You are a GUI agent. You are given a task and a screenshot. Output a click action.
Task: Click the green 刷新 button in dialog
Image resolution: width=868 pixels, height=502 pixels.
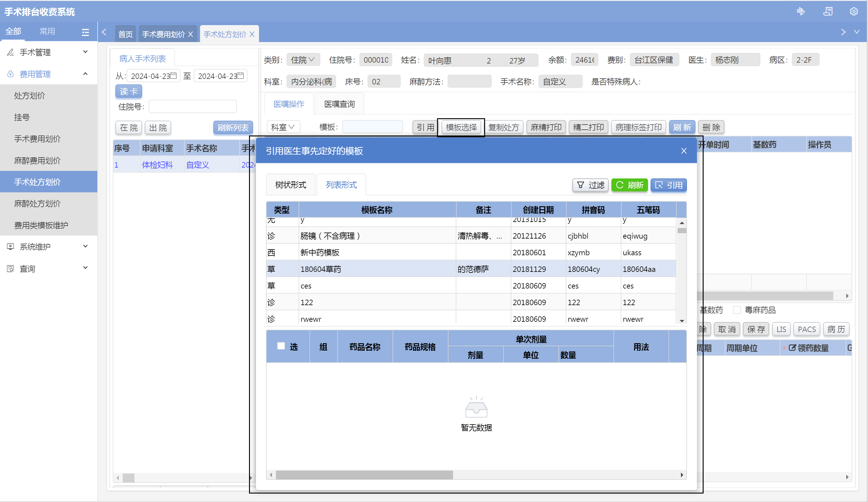(629, 185)
